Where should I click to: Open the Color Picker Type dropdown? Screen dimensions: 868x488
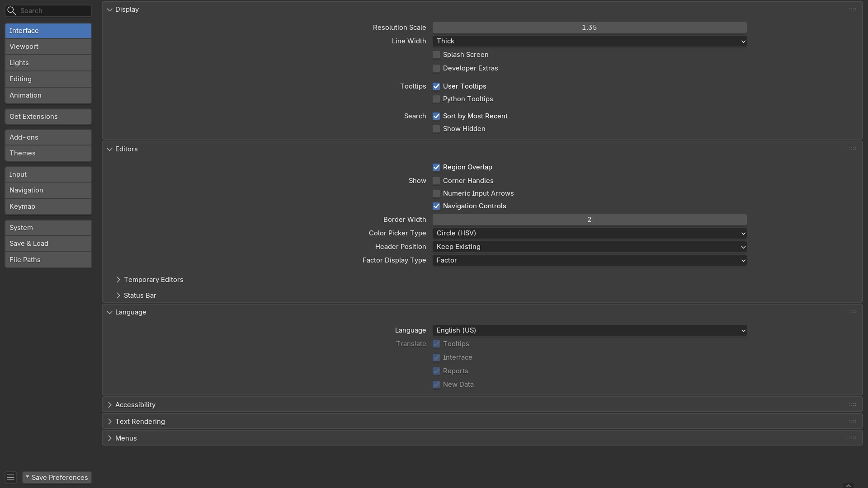[x=590, y=233]
